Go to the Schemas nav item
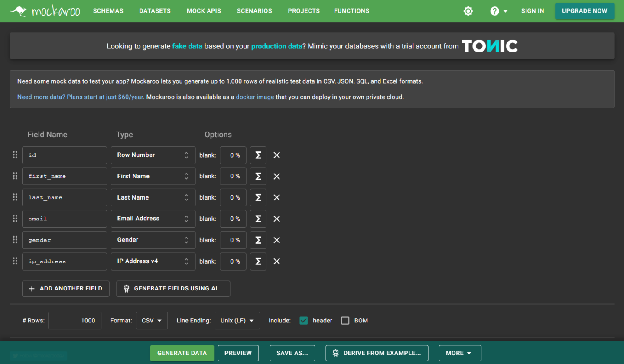The height and width of the screenshot is (364, 624). (108, 11)
